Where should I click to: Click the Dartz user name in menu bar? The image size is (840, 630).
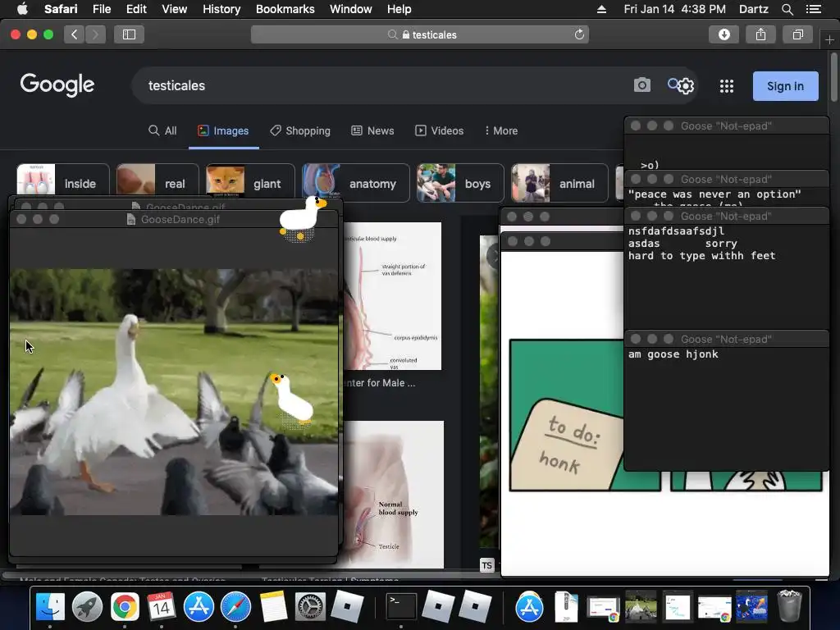(753, 9)
